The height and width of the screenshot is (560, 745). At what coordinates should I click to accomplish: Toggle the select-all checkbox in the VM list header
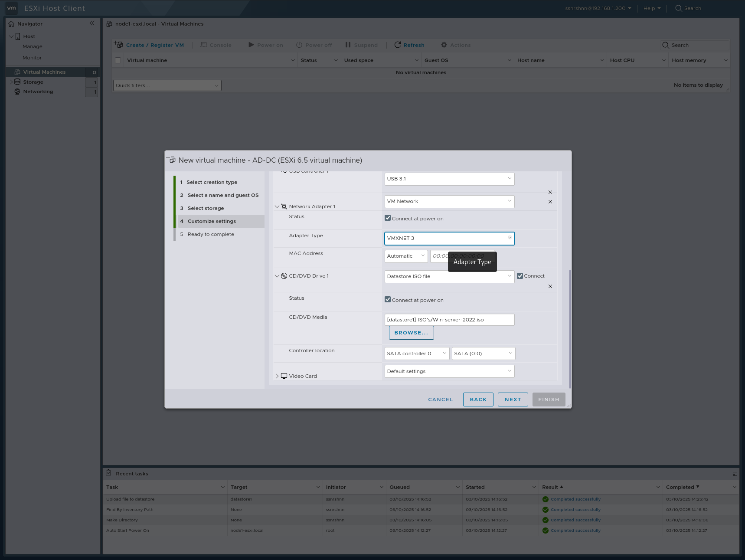(x=118, y=60)
